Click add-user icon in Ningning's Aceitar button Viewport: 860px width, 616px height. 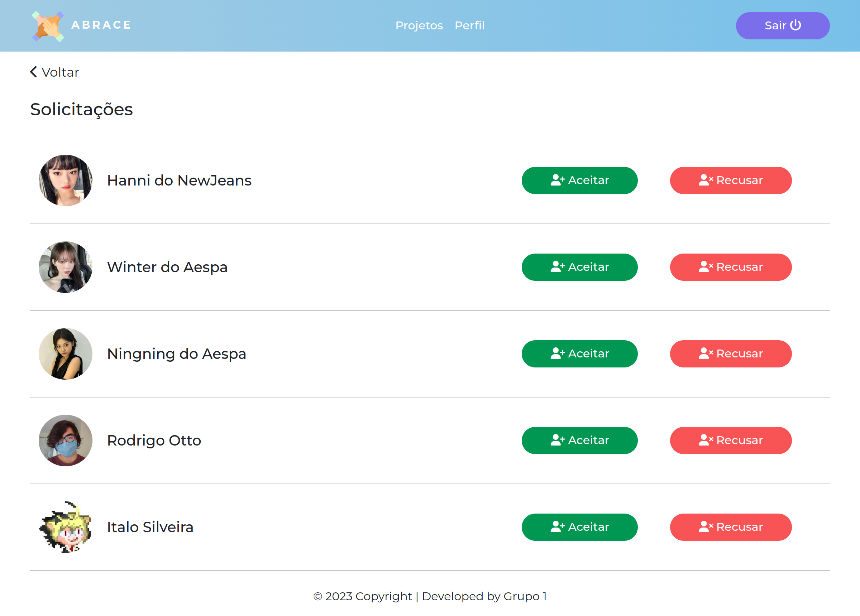click(557, 353)
